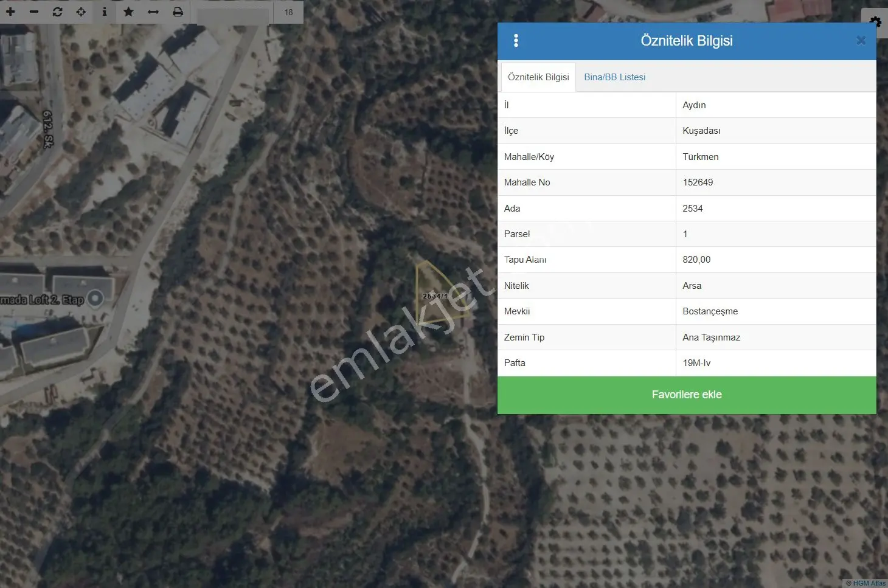Click the Mahalle No row label
888x588 pixels.
527,182
